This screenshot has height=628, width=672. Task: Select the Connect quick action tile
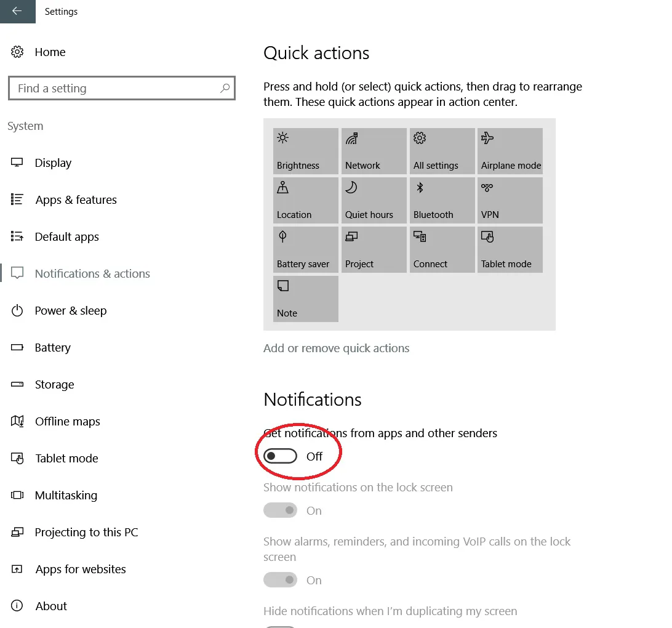442,249
